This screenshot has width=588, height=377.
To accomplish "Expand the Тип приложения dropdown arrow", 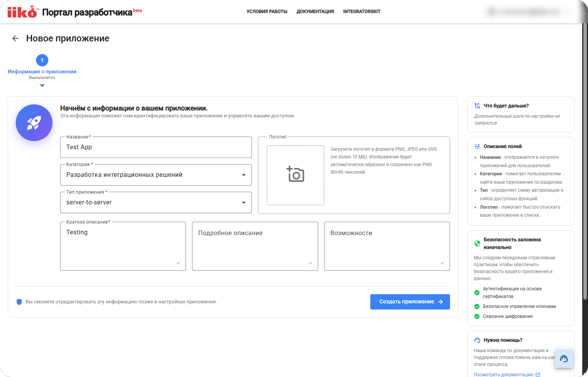I will tap(244, 202).
